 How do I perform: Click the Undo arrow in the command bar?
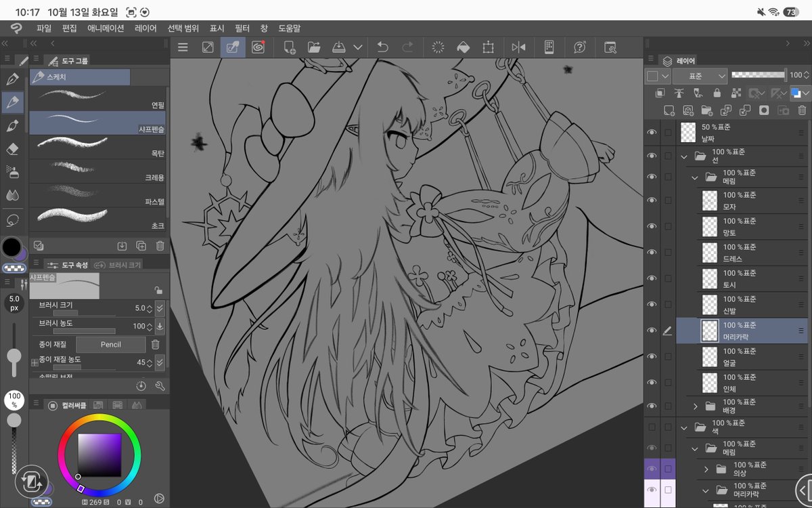[x=382, y=47]
